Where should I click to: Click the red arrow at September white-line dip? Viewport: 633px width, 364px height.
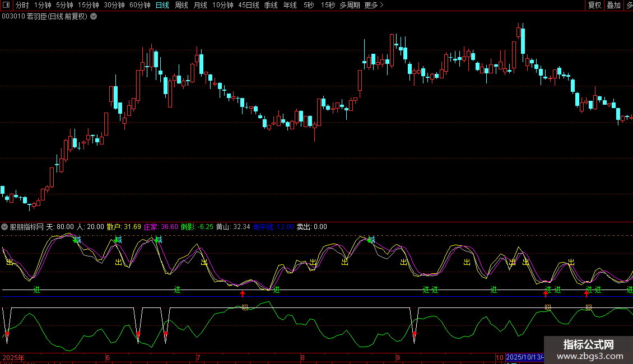(x=415, y=334)
